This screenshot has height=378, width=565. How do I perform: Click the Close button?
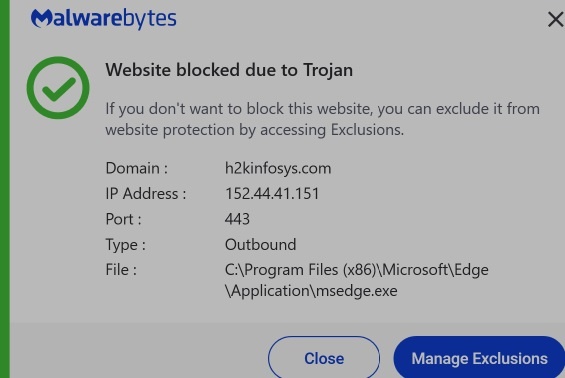(324, 358)
